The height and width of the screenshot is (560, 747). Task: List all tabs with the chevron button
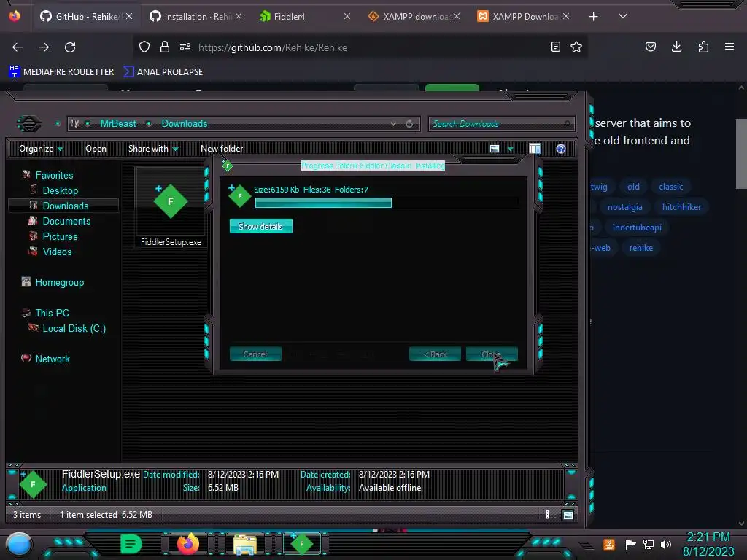623,16
